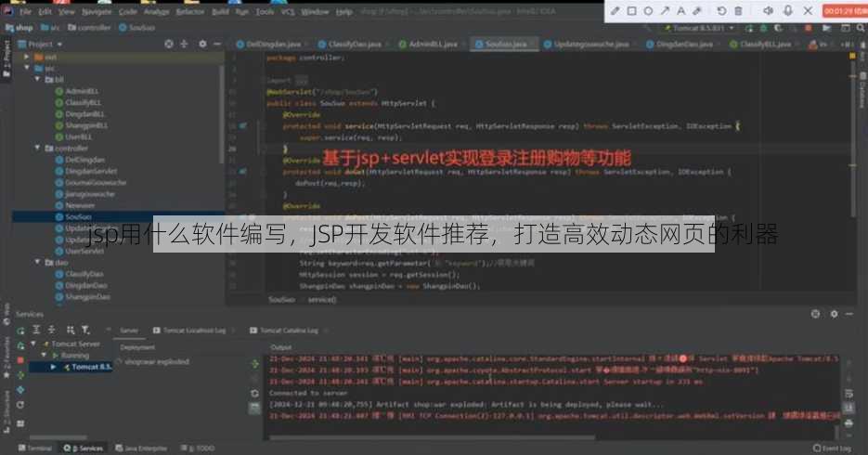
Task: Click the red Stop icon in main toolbar
Action: [808, 28]
